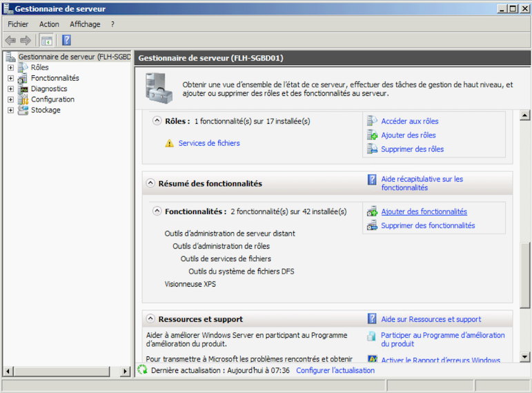Click the help icon beside Aide sur Ressources
This screenshot has width=532, height=393.
pyautogui.click(x=372, y=318)
